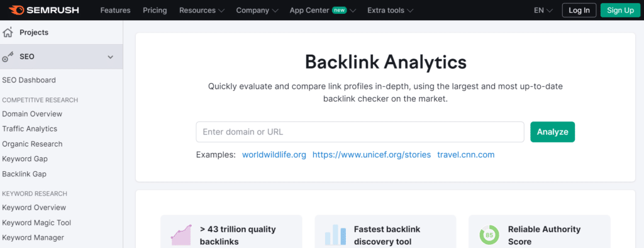This screenshot has width=644, height=248.
Task: Open the Features menu item
Action: [x=116, y=10]
